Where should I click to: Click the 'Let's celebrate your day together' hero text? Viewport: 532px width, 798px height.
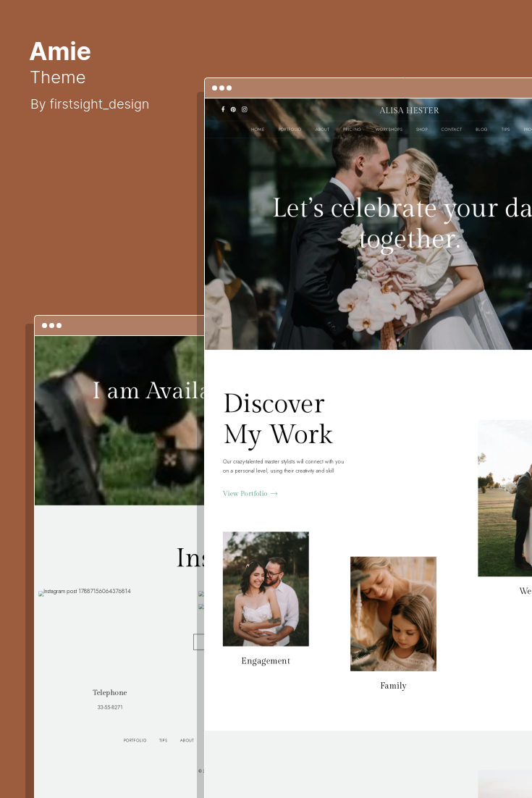point(402,224)
